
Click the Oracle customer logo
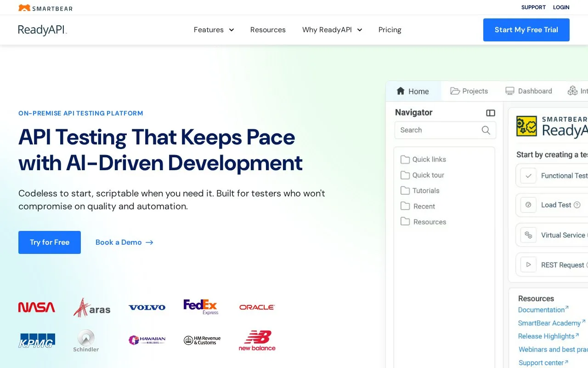257,307
